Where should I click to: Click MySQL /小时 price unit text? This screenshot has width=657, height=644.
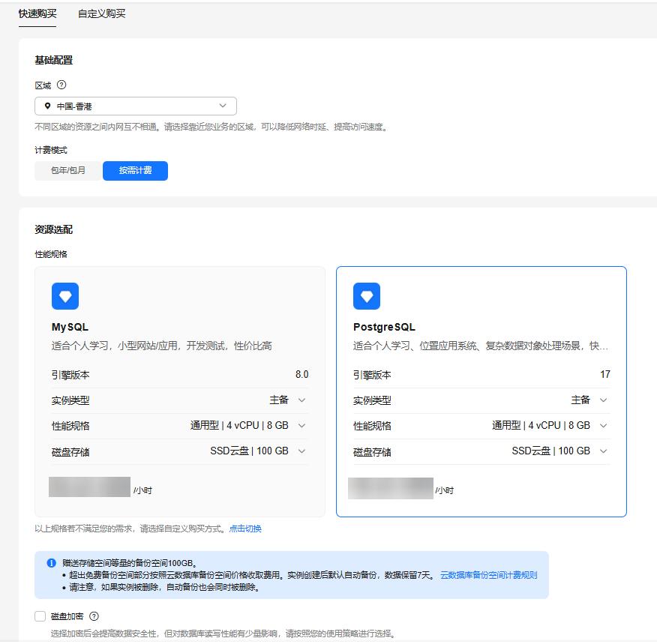tap(143, 490)
